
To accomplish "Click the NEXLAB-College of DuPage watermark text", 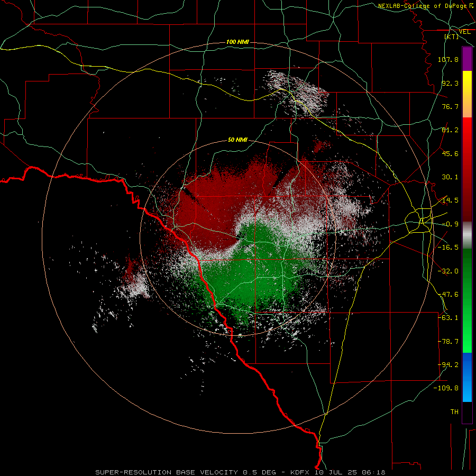I will tap(422, 6).
